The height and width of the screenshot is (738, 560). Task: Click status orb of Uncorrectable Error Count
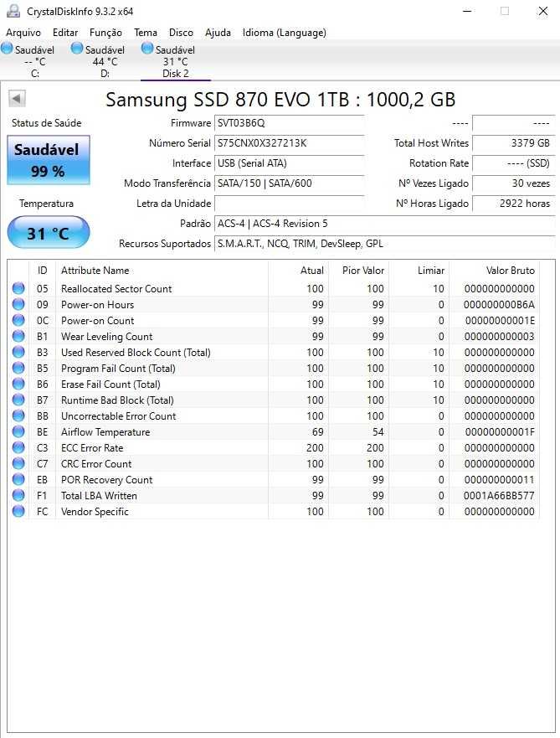(18, 416)
